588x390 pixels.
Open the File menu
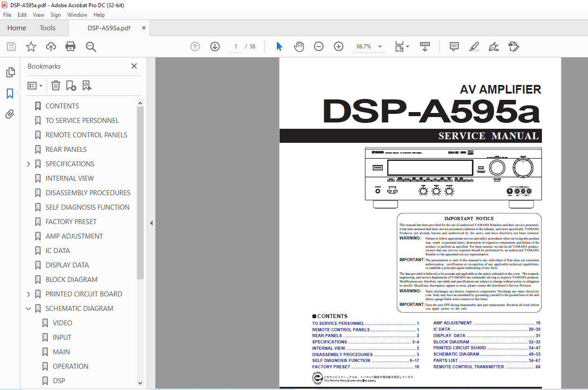coord(7,15)
